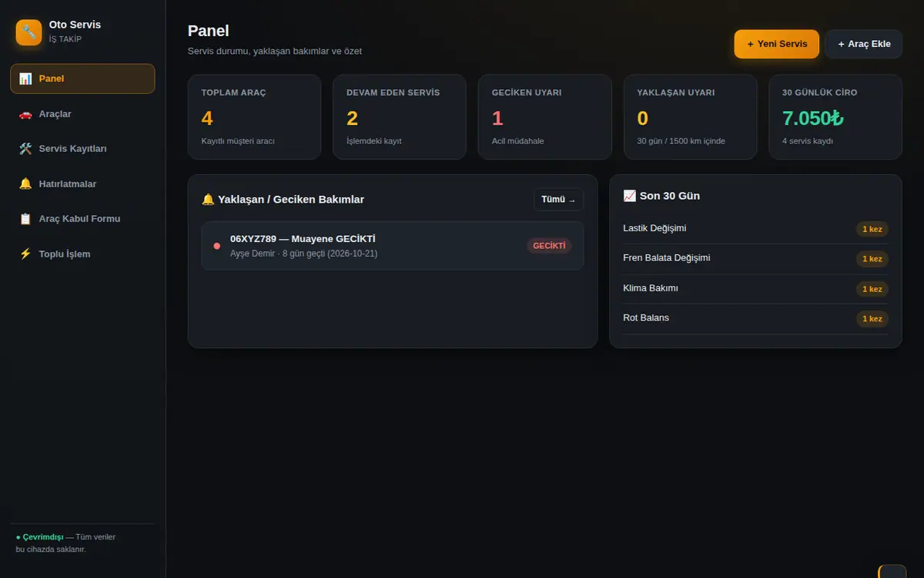
Task: Click the Rot Balans row
Action: pos(755,318)
